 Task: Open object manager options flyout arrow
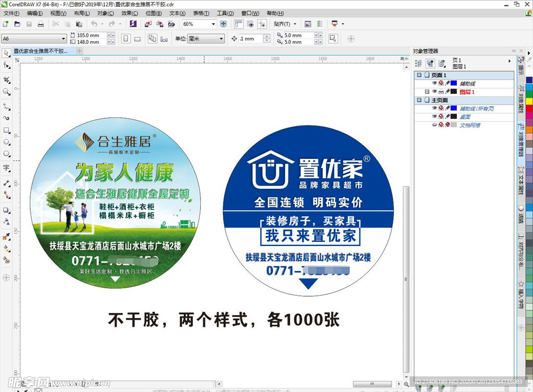[509, 61]
